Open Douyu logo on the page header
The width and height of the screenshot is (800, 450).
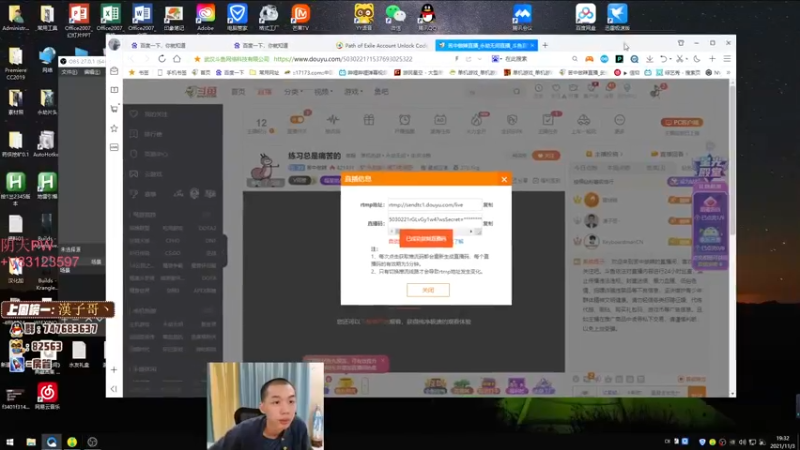click(x=201, y=92)
